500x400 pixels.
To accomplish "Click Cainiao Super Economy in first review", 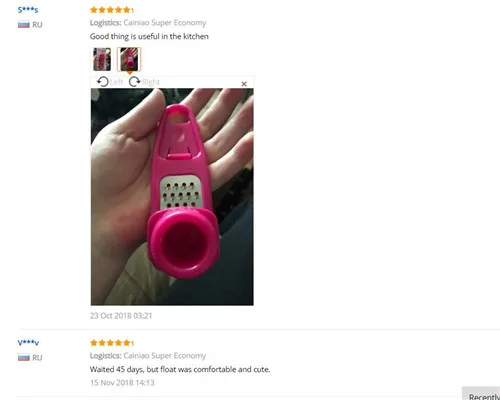I will tap(165, 23).
